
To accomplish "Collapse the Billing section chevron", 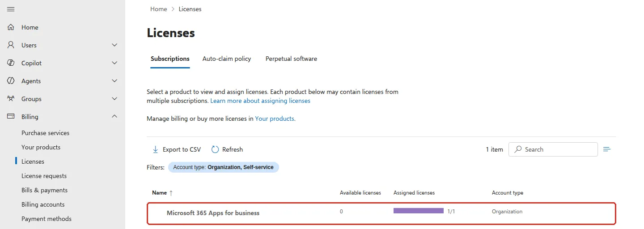I will tap(114, 117).
